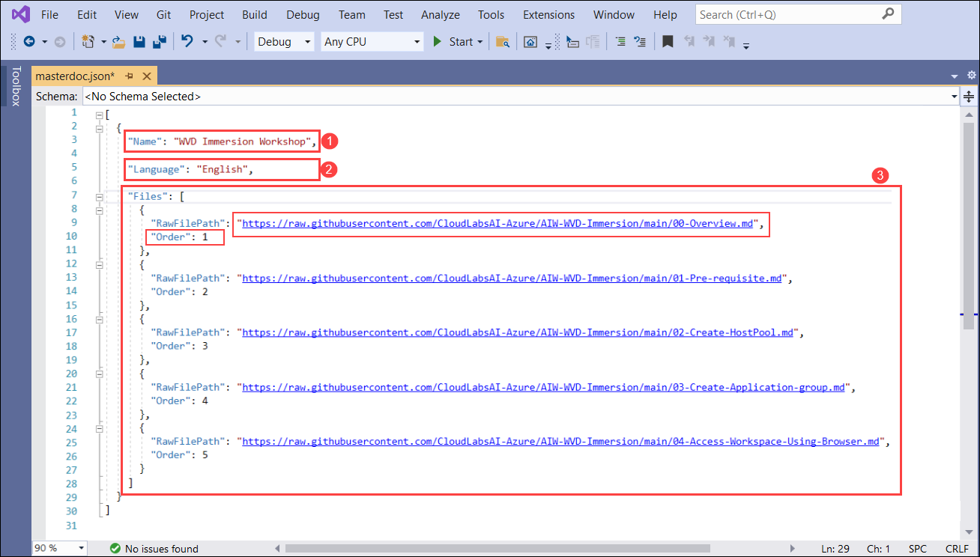This screenshot has width=980, height=557.
Task: Click the Open File folder icon
Action: coord(118,42)
